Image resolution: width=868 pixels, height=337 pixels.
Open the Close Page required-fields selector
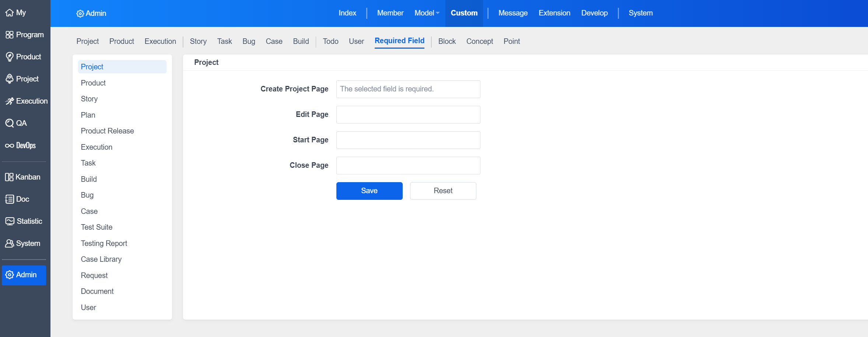408,166
